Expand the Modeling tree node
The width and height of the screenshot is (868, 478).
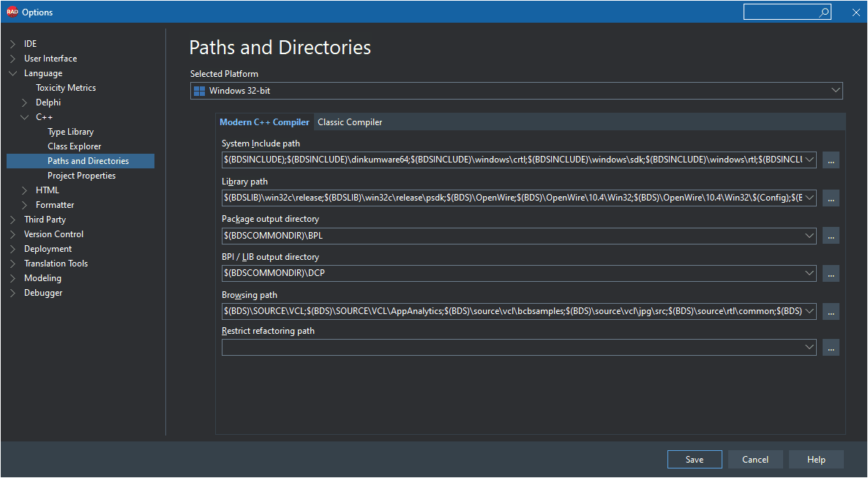click(12, 279)
